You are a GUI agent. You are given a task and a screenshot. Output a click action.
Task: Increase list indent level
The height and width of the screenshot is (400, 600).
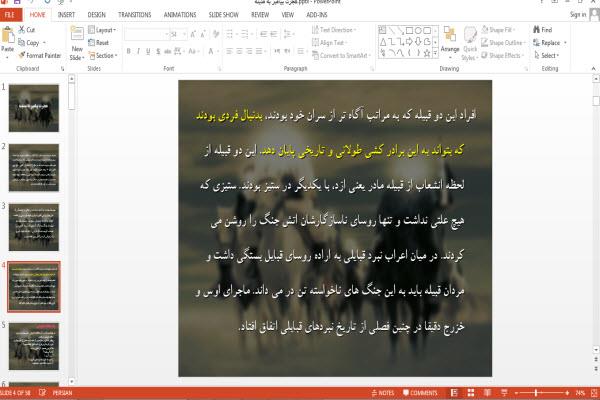coord(274,34)
